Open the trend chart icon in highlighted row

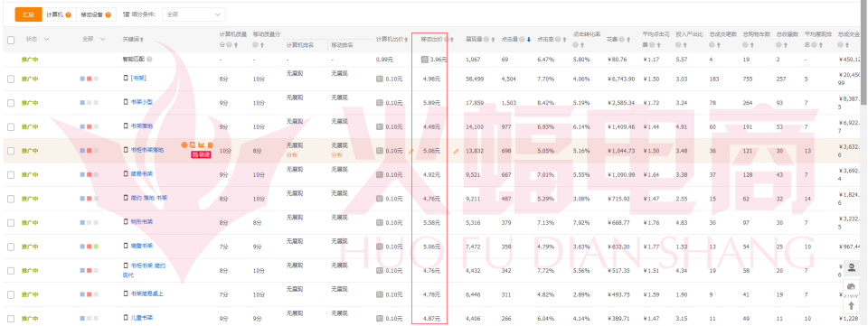point(202,144)
